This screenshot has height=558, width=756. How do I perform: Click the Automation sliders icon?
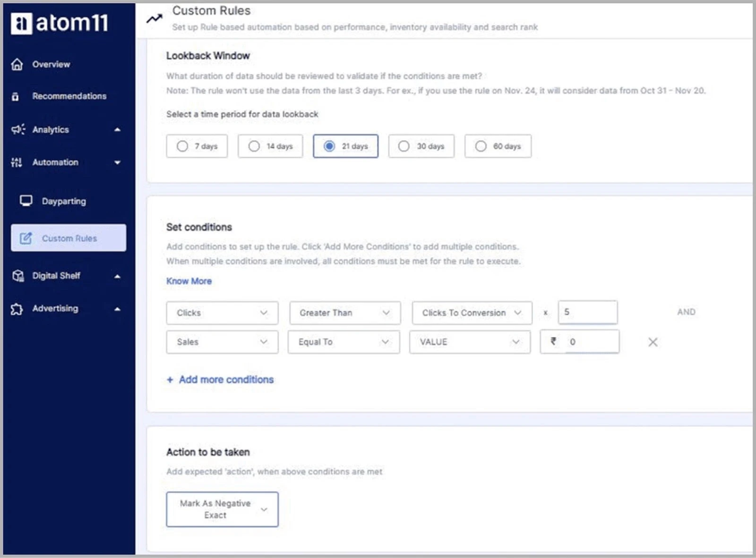(17, 162)
